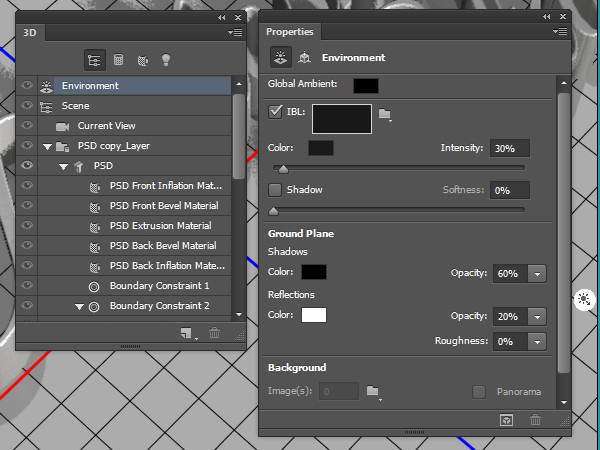Click the Reflections color swatch

click(314, 316)
